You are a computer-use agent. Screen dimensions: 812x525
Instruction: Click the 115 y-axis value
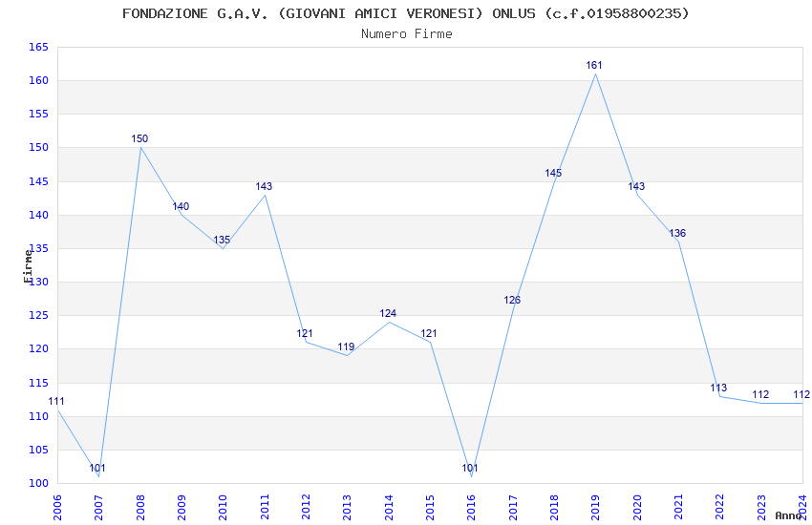tap(38, 383)
